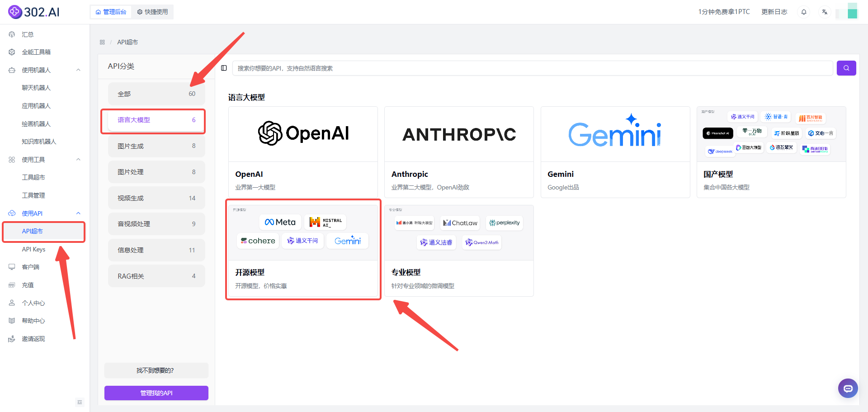The height and width of the screenshot is (412, 868).
Task: Open API Keys in sidebar
Action: (x=33, y=249)
